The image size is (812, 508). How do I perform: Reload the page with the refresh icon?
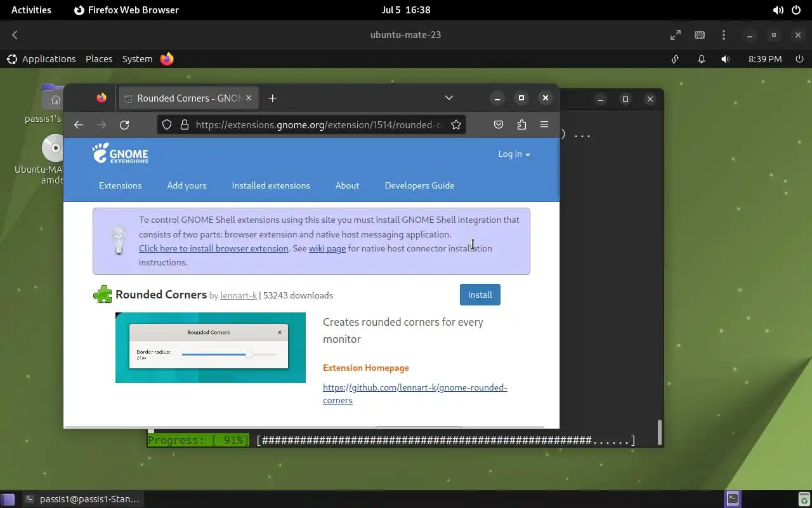click(124, 124)
